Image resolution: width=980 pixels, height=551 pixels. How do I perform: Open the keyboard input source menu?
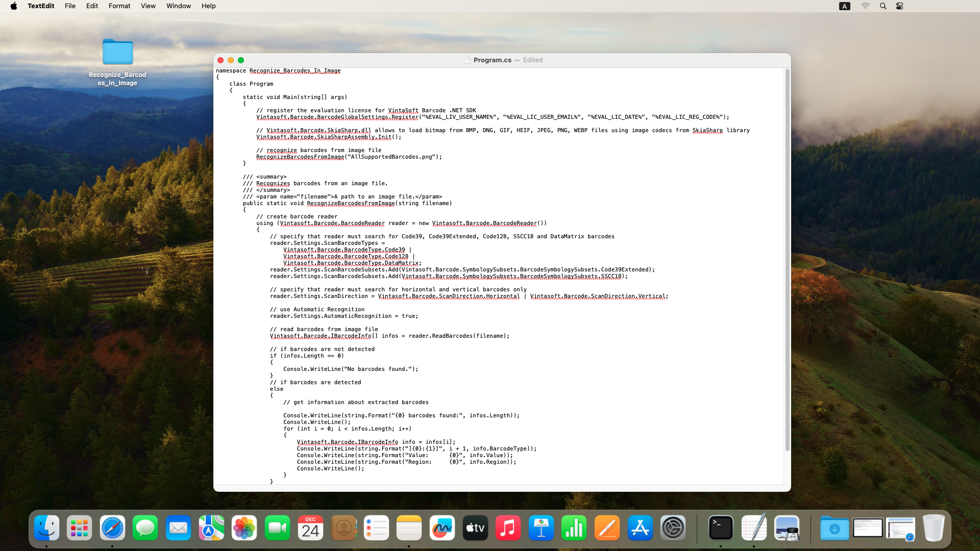point(845,6)
